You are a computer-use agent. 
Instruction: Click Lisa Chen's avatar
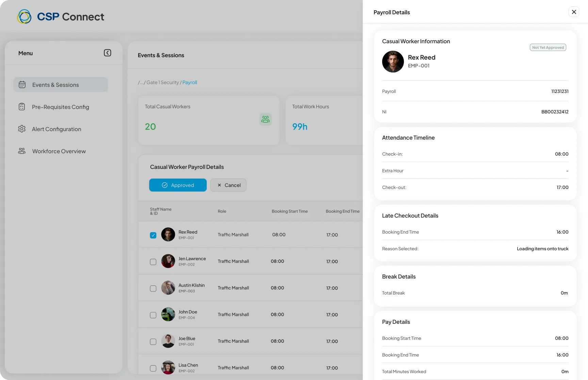click(168, 367)
